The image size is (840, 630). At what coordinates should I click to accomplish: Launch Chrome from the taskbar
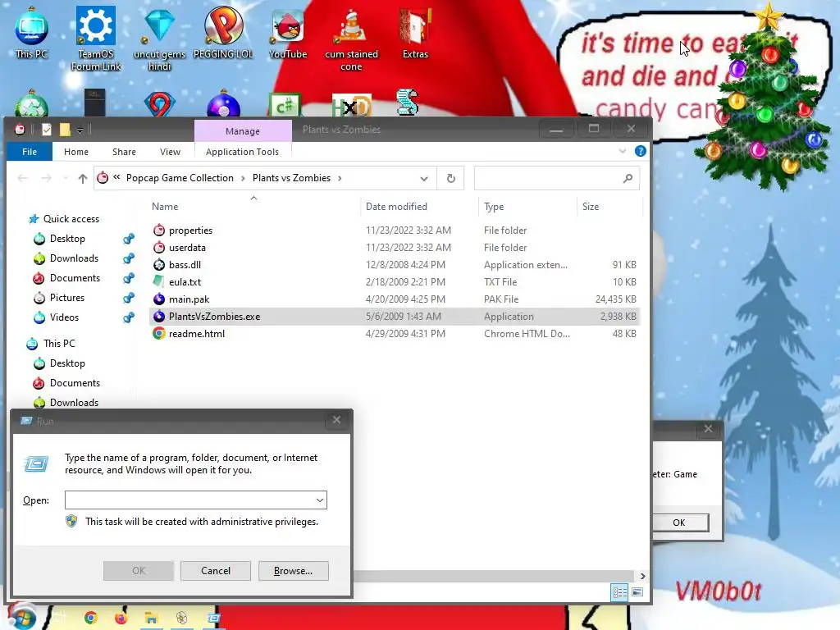pos(91,618)
